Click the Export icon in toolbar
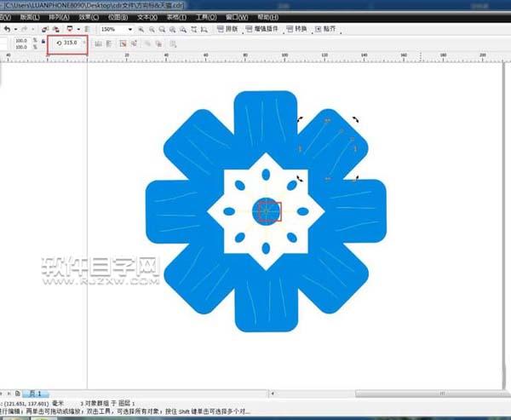This screenshot has height=420, width=511. (56, 29)
